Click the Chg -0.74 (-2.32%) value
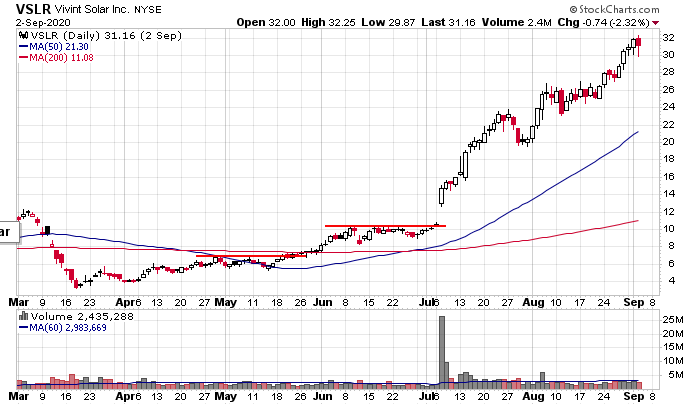The image size is (700, 405). tap(604, 22)
